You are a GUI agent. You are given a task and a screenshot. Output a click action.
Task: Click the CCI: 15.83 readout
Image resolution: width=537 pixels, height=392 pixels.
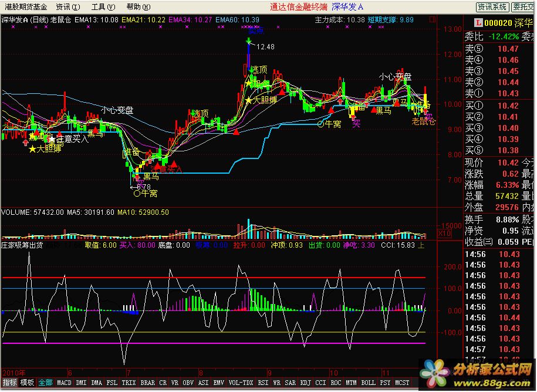(x=398, y=245)
